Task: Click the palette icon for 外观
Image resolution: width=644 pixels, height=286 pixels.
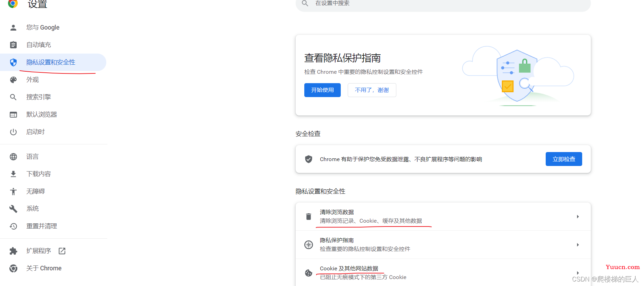Action: [x=13, y=80]
